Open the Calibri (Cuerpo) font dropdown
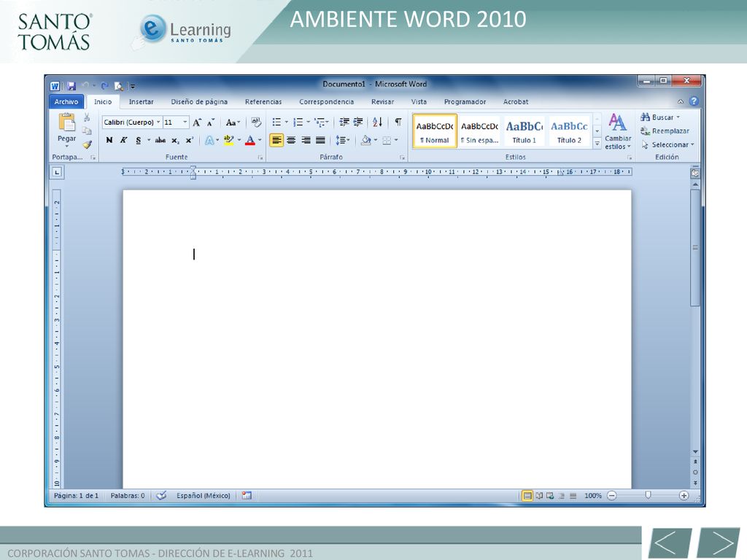This screenshot has width=747, height=560. [x=158, y=122]
